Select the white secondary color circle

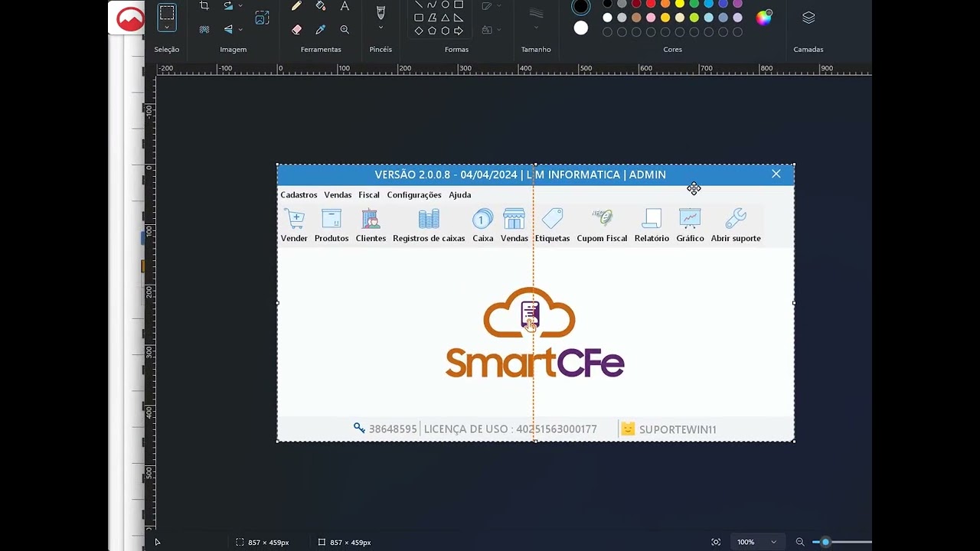click(x=581, y=28)
